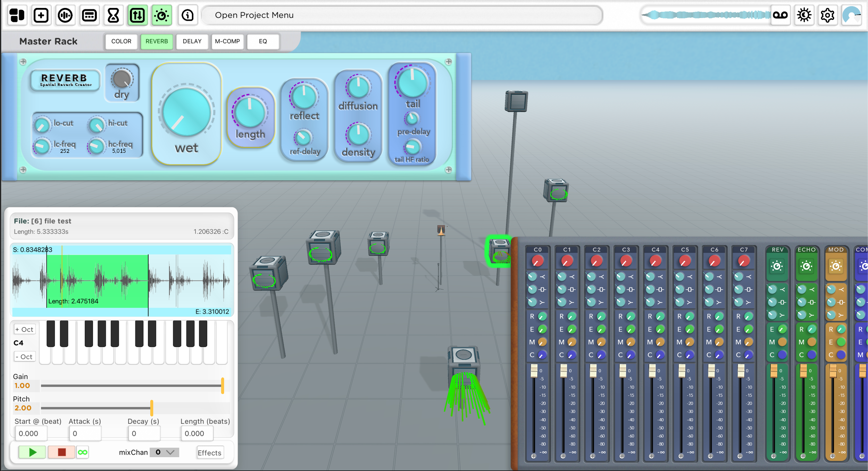Viewport: 868px width, 471px height.
Task: Open the mixChan dropdown selector
Action: pyautogui.click(x=165, y=452)
